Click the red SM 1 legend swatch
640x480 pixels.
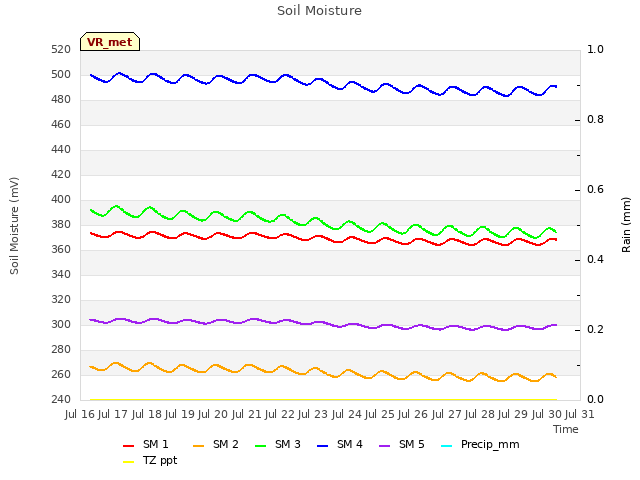(x=129, y=446)
